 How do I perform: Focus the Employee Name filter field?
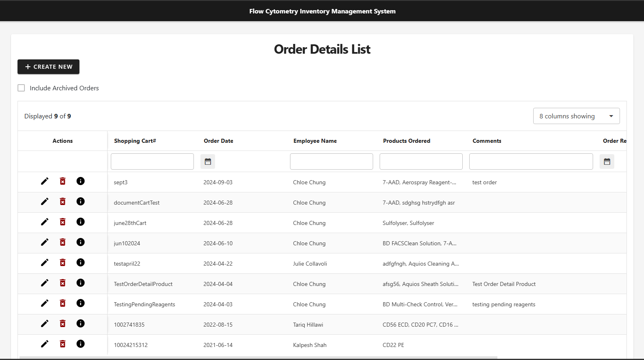(332, 161)
